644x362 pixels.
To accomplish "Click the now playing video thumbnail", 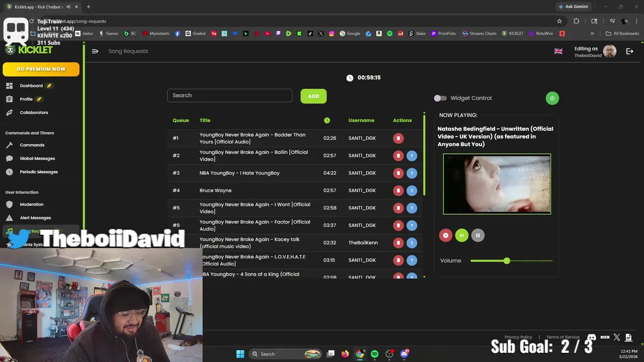I will pos(497,184).
